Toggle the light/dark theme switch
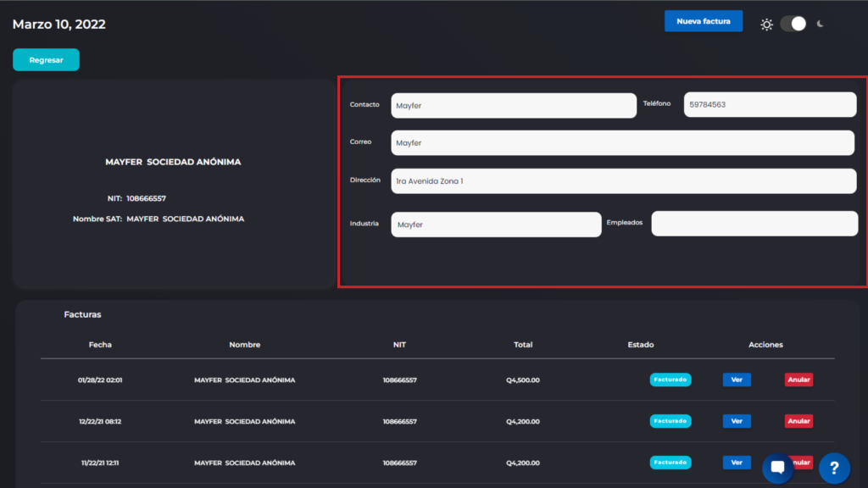Screen dimensions: 868x488 pos(793,24)
